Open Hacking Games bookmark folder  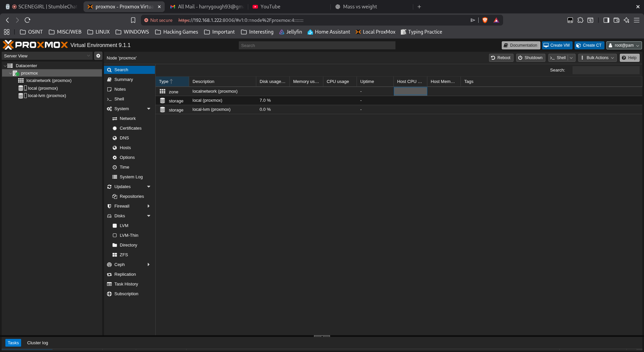[176, 32]
